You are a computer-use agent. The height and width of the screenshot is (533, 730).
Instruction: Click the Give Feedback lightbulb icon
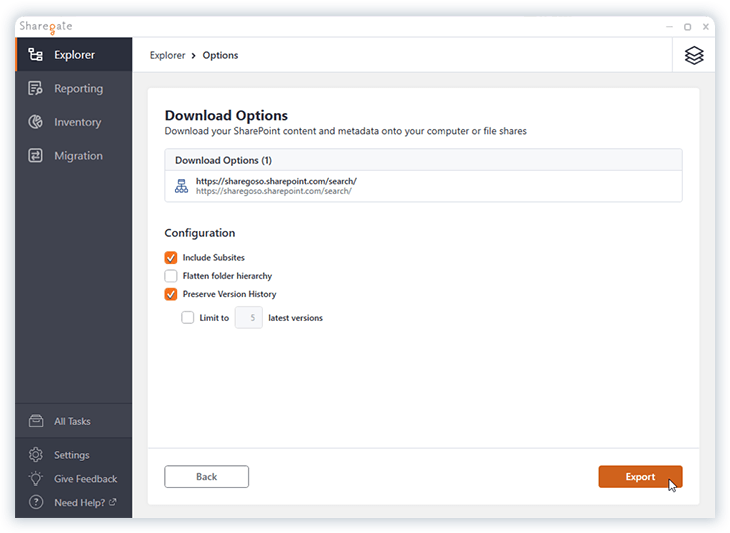36,478
